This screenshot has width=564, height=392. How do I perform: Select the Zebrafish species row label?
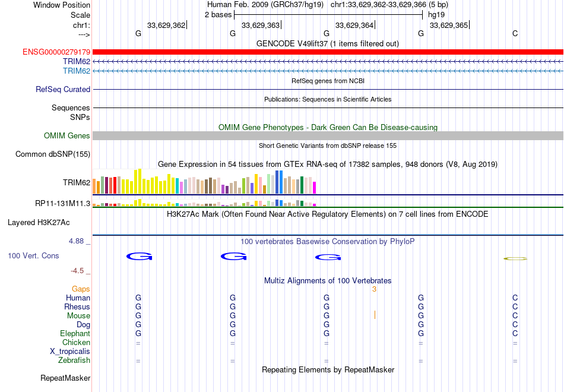74,361
